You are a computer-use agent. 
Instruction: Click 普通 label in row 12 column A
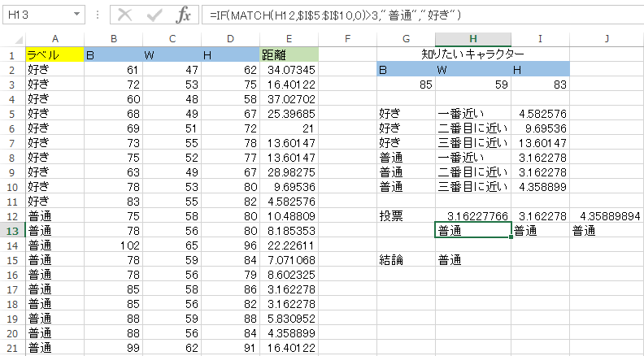55,216
